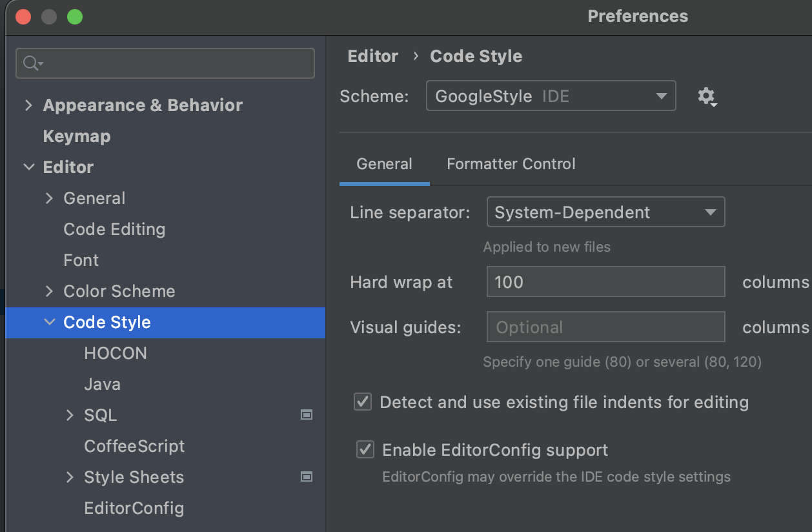Toggle Detect and use existing file indents
812x532 pixels.
363,402
